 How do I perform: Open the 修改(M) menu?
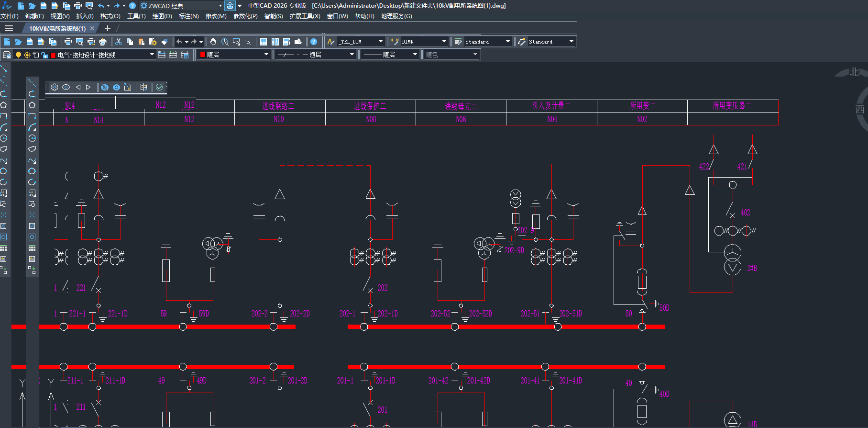216,16
